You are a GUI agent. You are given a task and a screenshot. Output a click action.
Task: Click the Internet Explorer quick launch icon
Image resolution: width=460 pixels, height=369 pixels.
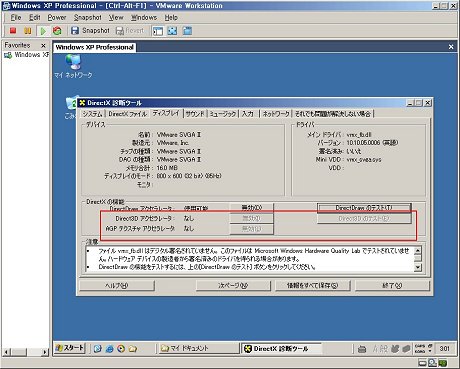click(109, 349)
